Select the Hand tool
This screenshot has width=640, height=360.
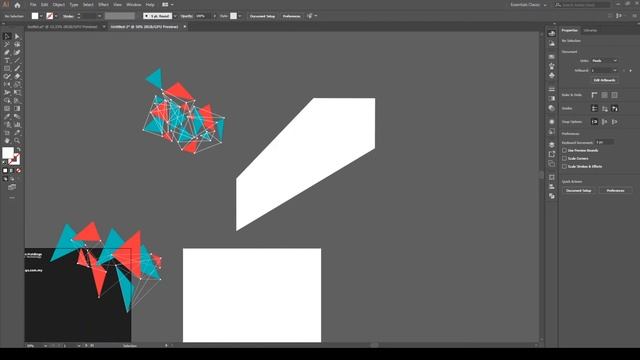7,141
